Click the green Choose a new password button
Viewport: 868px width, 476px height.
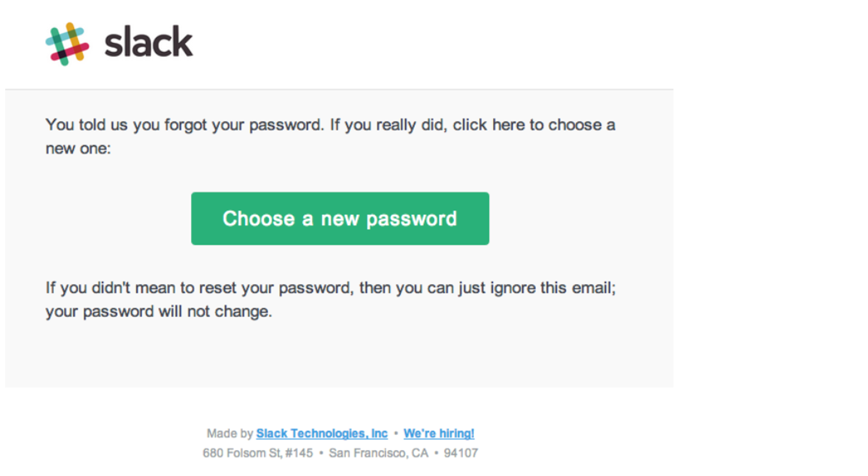coord(340,219)
